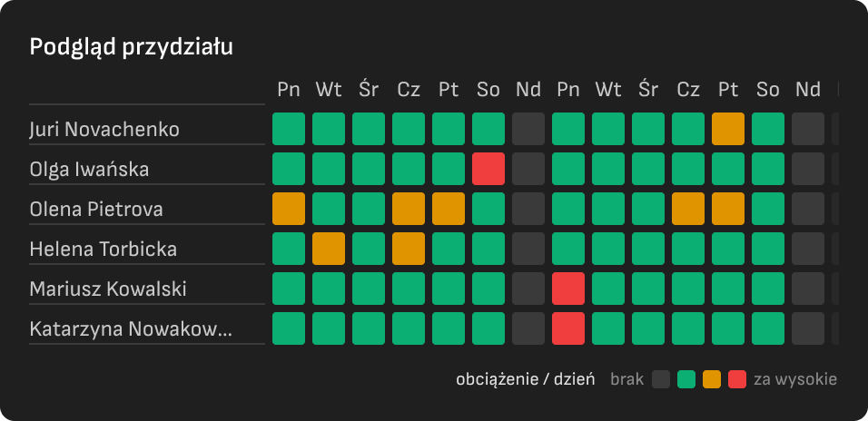This screenshot has height=421, width=868.
Task: Select the orange legend swatch
Action: click(712, 379)
